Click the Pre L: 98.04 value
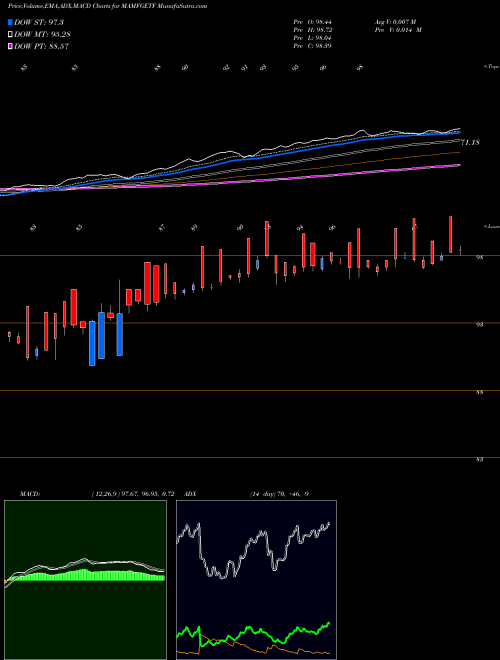The image size is (500, 660). (312, 38)
